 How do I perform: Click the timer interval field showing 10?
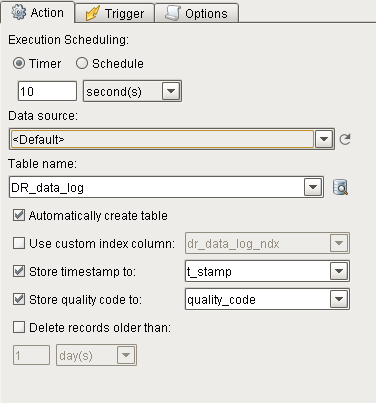[47, 91]
